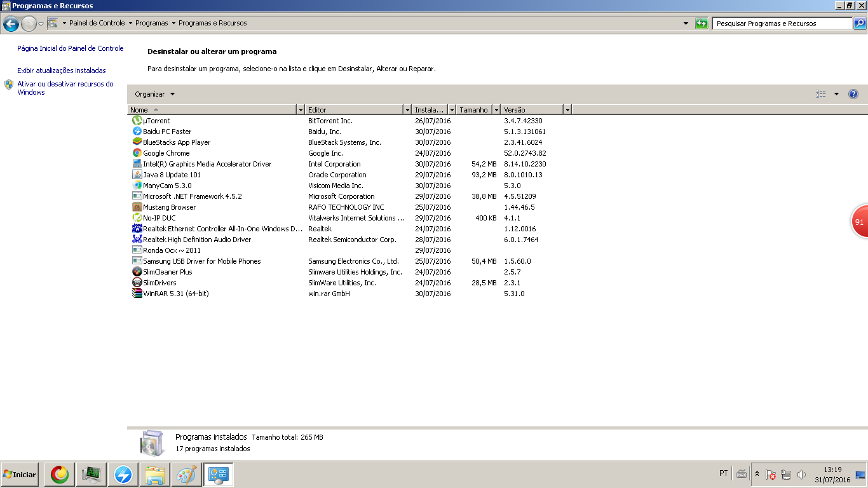Screen dimensions: 868x488
Task: Click the Microsoft .NET Framework 4.5.2 icon
Action: 137,196
